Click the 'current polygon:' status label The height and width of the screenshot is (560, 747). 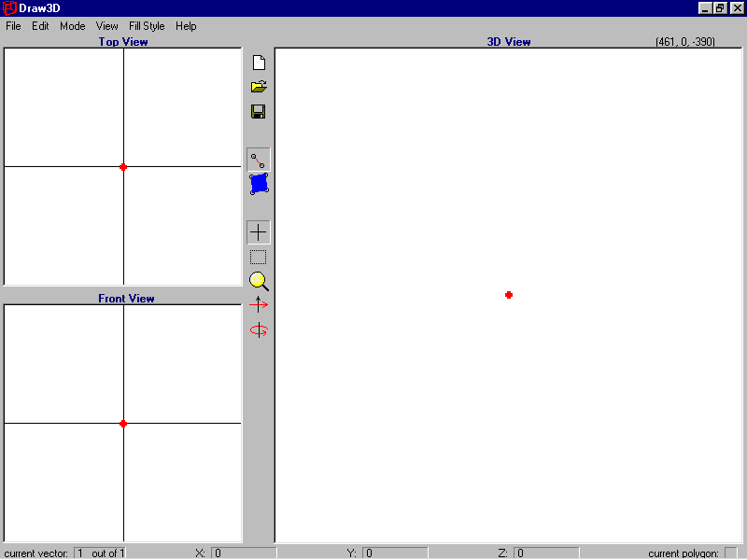coord(684,553)
